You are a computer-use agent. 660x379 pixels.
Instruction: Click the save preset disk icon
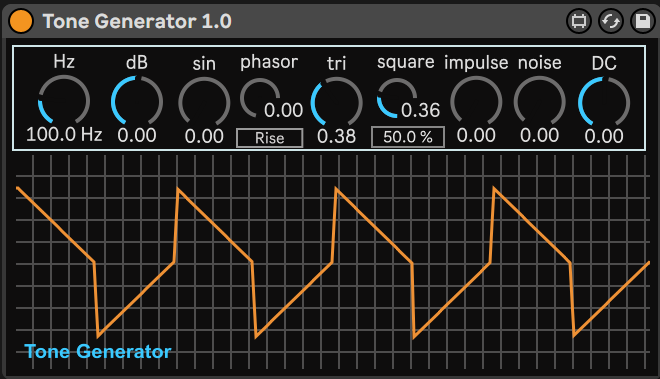642,21
